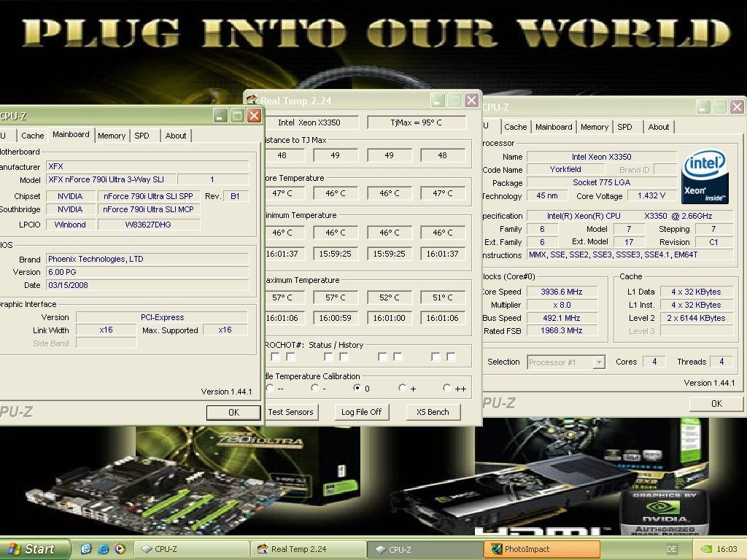Open Internet Explorer from Quick Launch
This screenshot has height=560, width=747.
click(x=103, y=549)
